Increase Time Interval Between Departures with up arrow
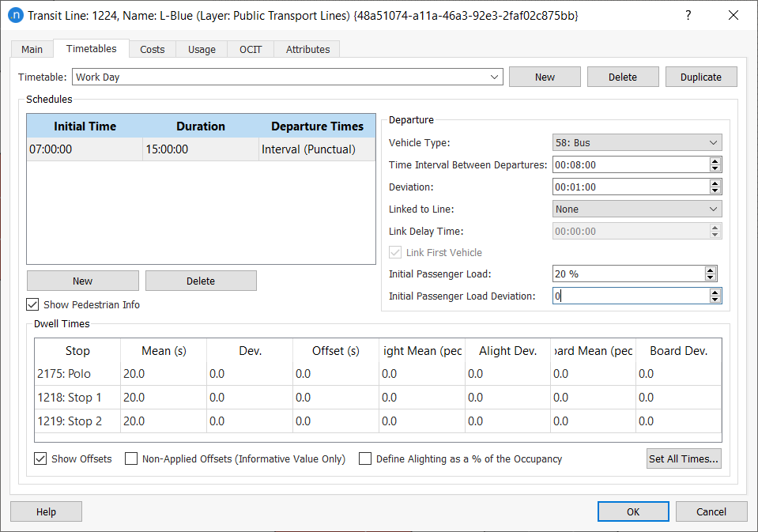 (715, 161)
